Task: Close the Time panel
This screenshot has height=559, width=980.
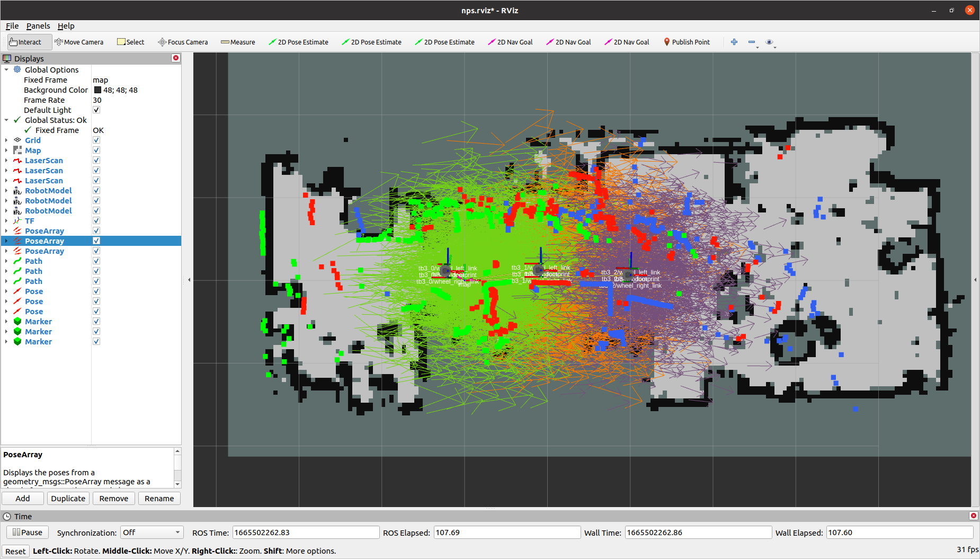Action: pos(973,516)
